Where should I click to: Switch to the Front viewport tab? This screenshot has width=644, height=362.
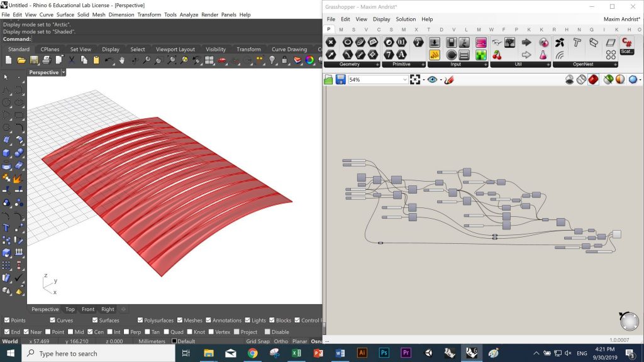[88, 309]
